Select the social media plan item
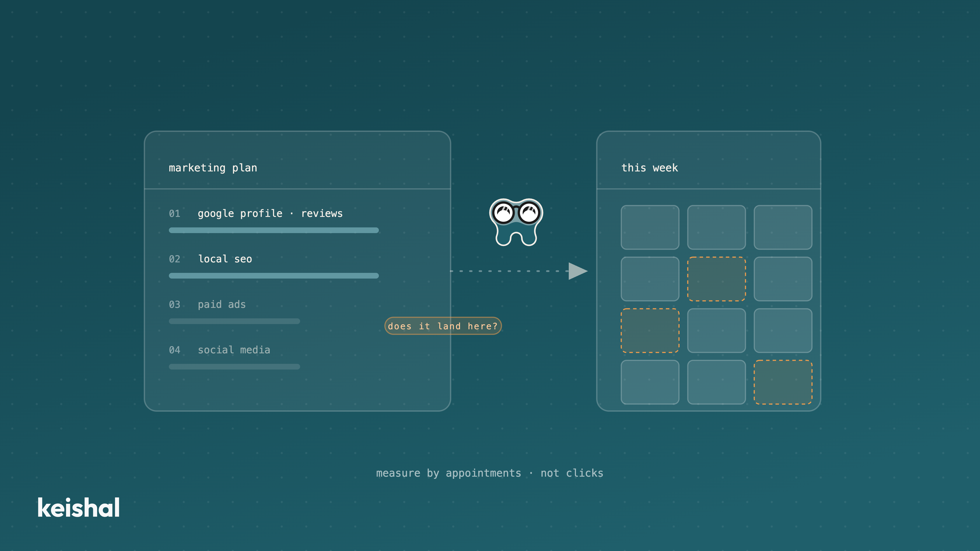 pyautogui.click(x=234, y=350)
